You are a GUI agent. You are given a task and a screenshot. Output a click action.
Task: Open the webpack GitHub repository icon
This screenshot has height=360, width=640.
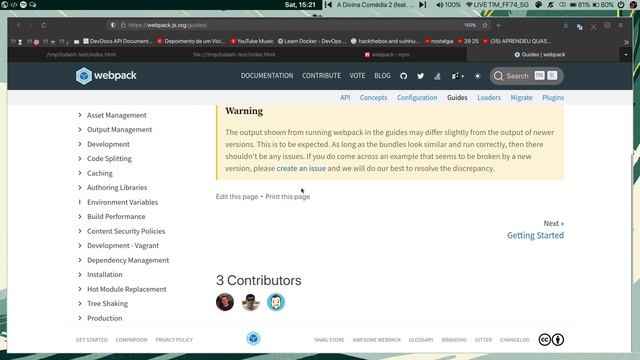403,76
